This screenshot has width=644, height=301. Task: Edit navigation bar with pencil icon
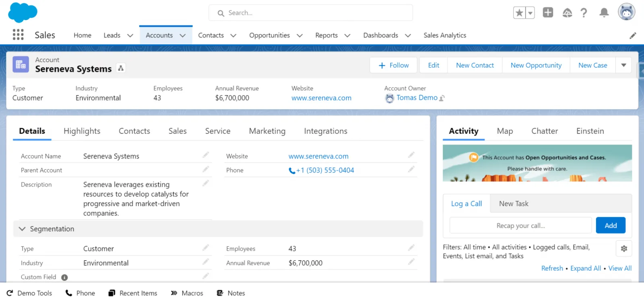coord(633,35)
